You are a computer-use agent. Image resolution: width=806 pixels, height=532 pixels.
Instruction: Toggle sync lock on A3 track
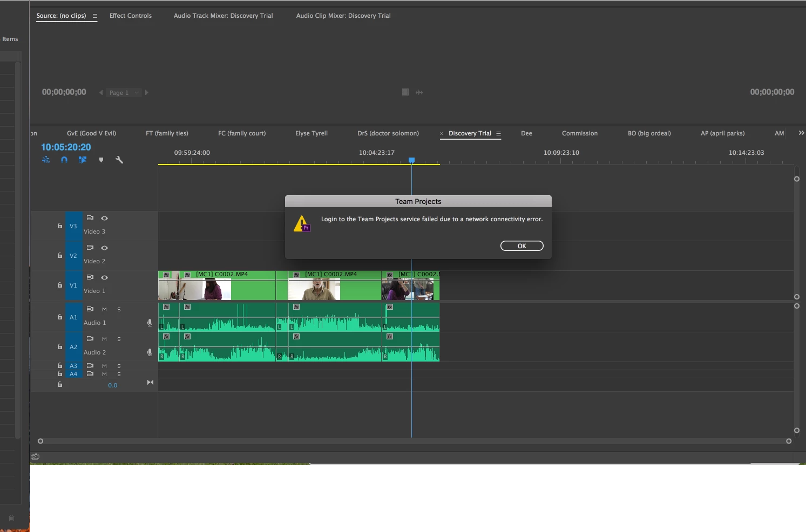tap(90, 366)
